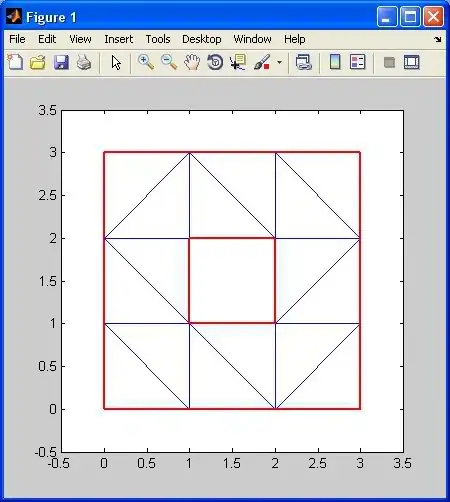Image resolution: width=450 pixels, height=502 pixels.
Task: Close the Figure 1 window
Action: (x=433, y=16)
